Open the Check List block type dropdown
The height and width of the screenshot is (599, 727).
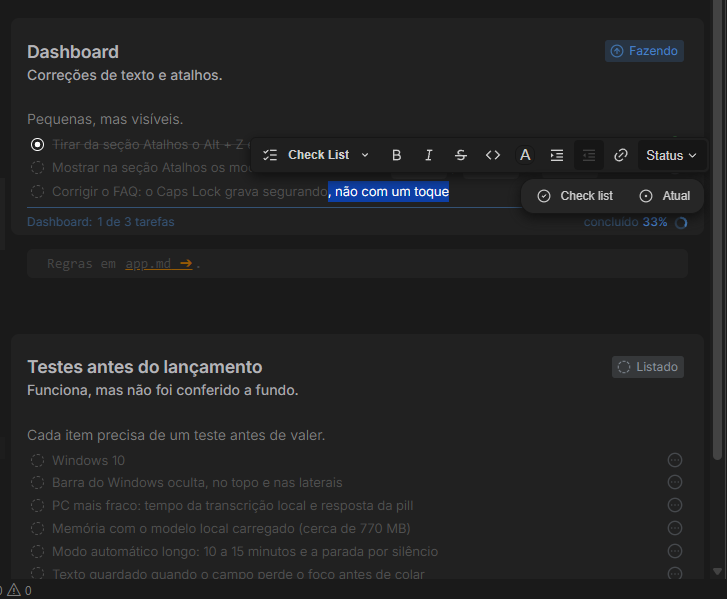(316, 155)
